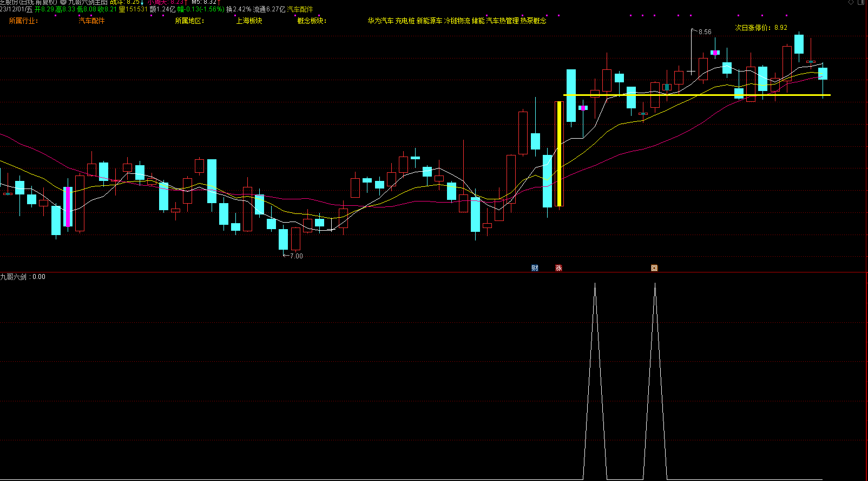Viewport: 868px width, 481px height.
Task: Click the 冷链物流 concept text
Action: [x=457, y=21]
